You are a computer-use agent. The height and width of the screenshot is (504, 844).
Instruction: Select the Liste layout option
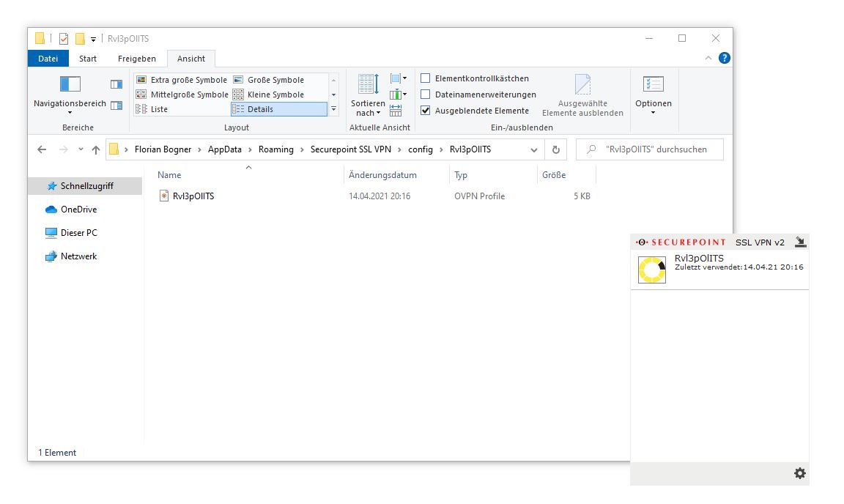[x=159, y=109]
